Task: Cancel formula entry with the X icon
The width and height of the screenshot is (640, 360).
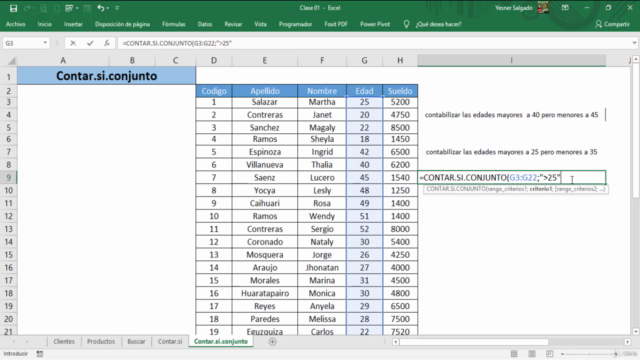Action: coord(73,43)
